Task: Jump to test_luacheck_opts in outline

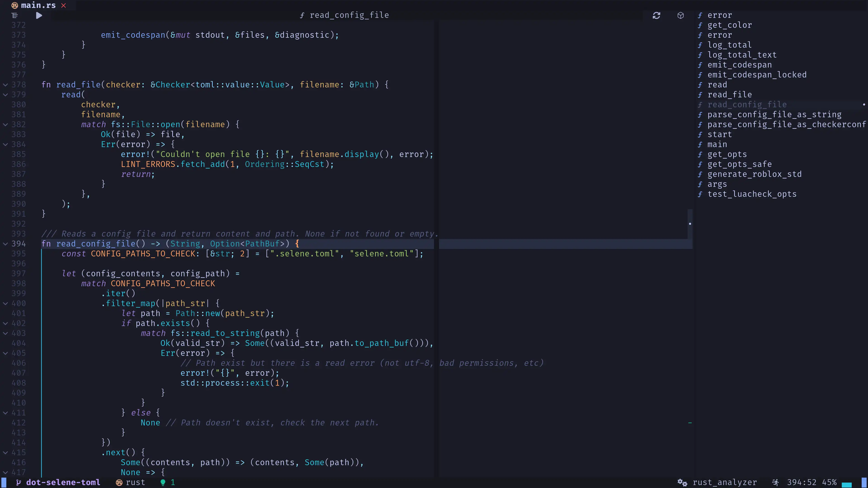Action: (x=752, y=194)
